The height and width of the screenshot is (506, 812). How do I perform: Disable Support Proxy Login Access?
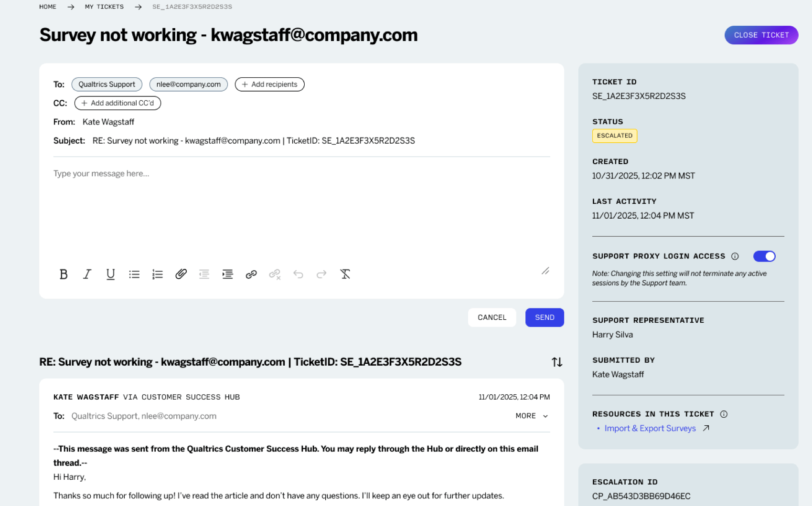click(x=764, y=256)
